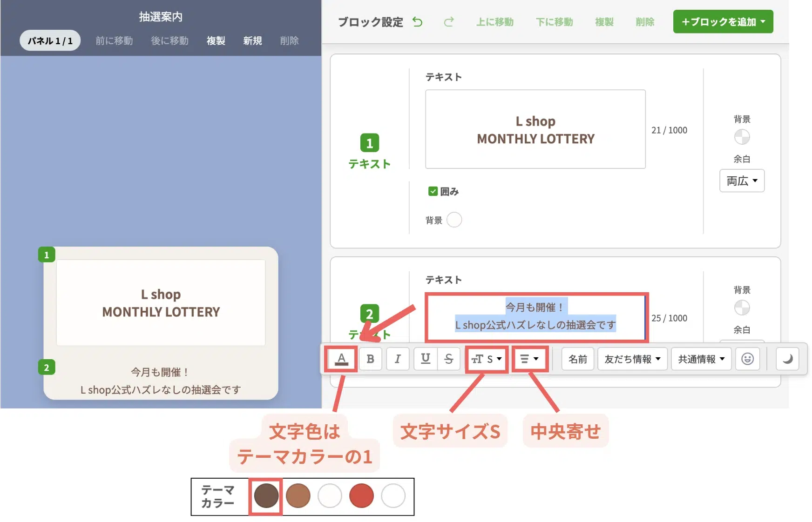Select block 2 green badge in settings
The height and width of the screenshot is (522, 812).
click(x=370, y=314)
